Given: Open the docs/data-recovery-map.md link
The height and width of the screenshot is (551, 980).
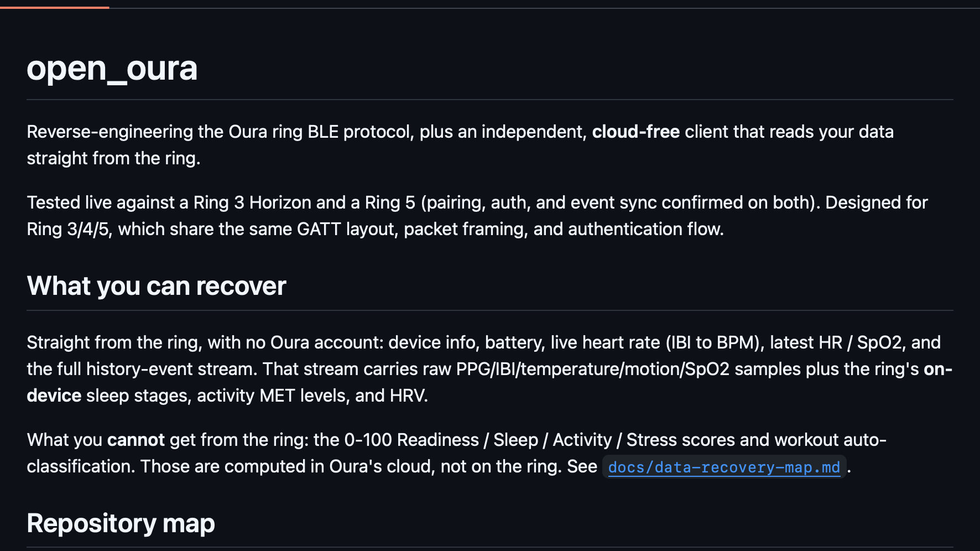Looking at the screenshot, I should tap(724, 467).
